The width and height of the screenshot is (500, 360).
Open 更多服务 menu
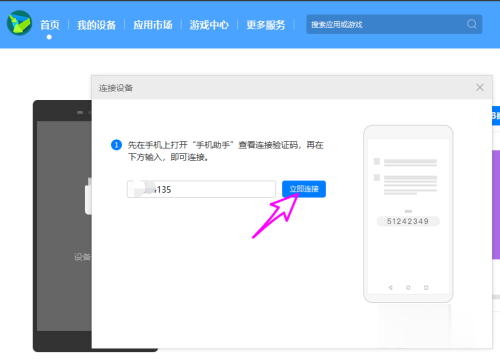click(266, 25)
